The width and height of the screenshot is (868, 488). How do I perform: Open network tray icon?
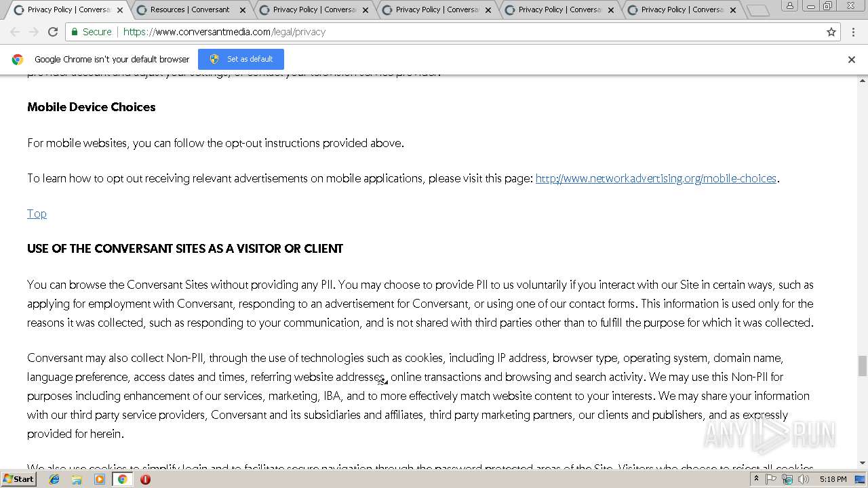(x=787, y=479)
